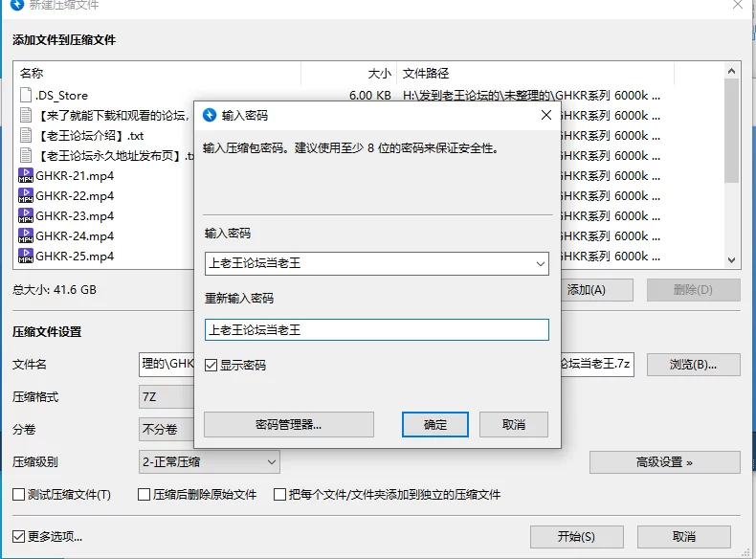Click the GHKR-23.mp4 video icon
The height and width of the screenshot is (559, 756).
click(26, 215)
